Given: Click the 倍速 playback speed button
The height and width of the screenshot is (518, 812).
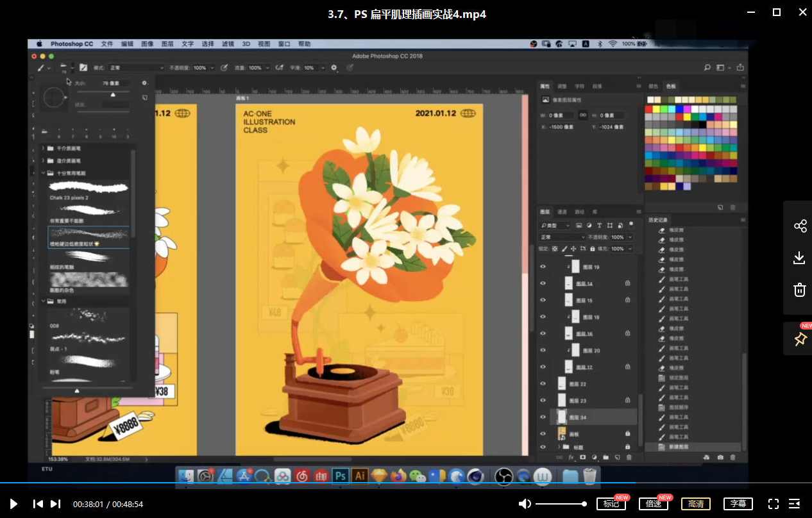Looking at the screenshot, I should click(653, 504).
